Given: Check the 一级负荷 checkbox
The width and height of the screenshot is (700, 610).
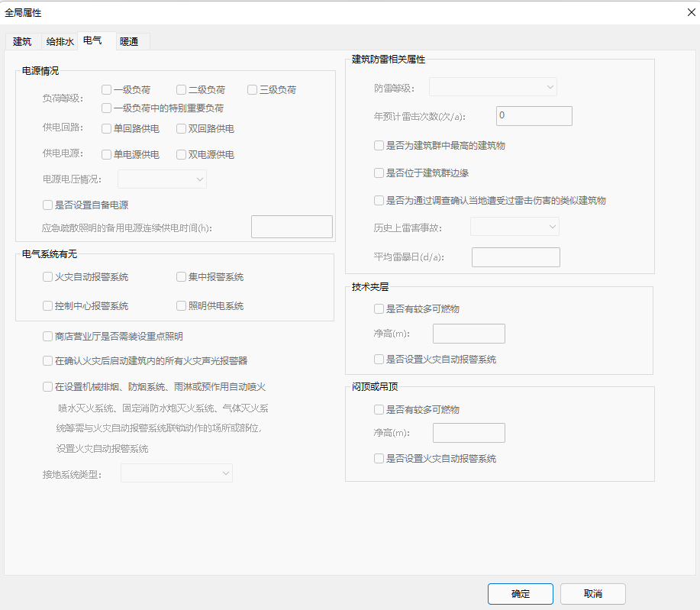Looking at the screenshot, I should pyautogui.click(x=107, y=90).
